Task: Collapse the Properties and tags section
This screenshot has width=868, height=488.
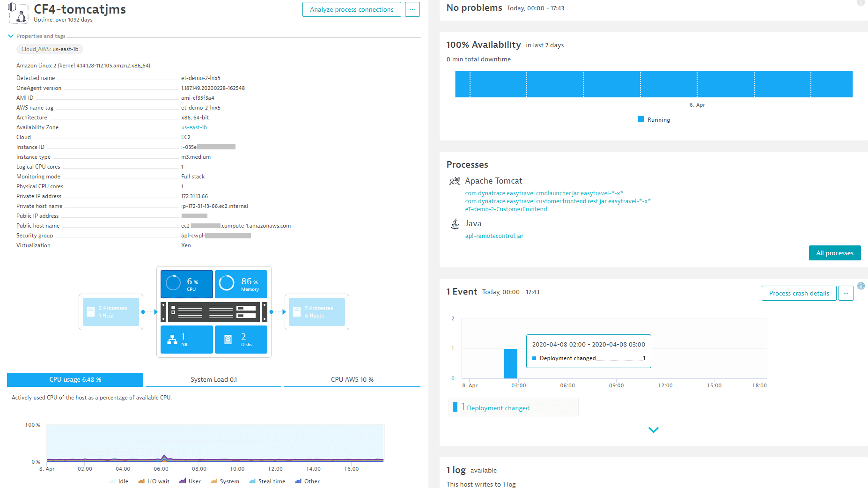Action: [11, 36]
